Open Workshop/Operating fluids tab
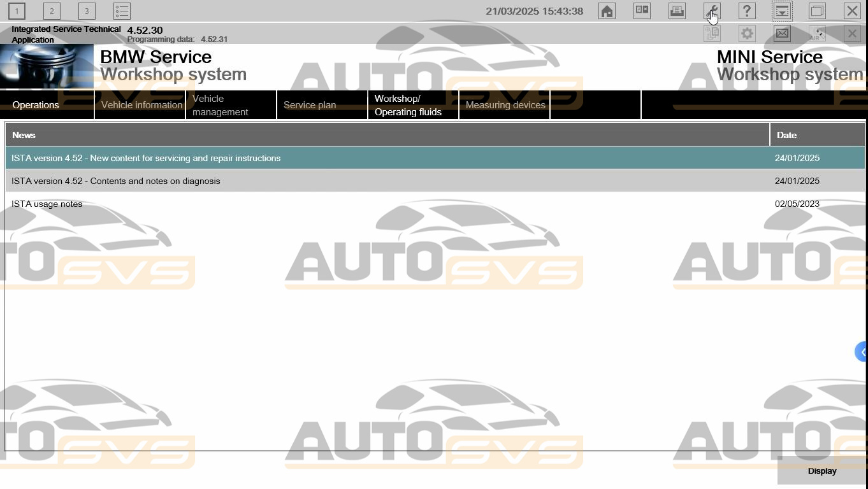The width and height of the screenshot is (868, 489). tap(414, 105)
